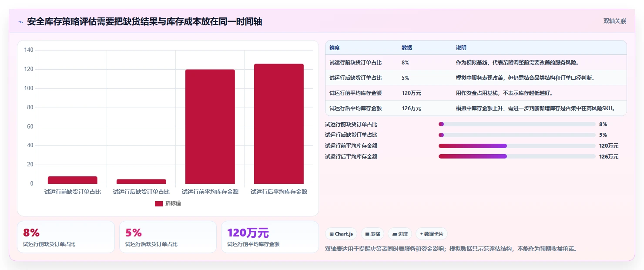The image size is (644, 270).
Task: Click table row label 试运行后平均库存金额
Action: tap(356, 108)
